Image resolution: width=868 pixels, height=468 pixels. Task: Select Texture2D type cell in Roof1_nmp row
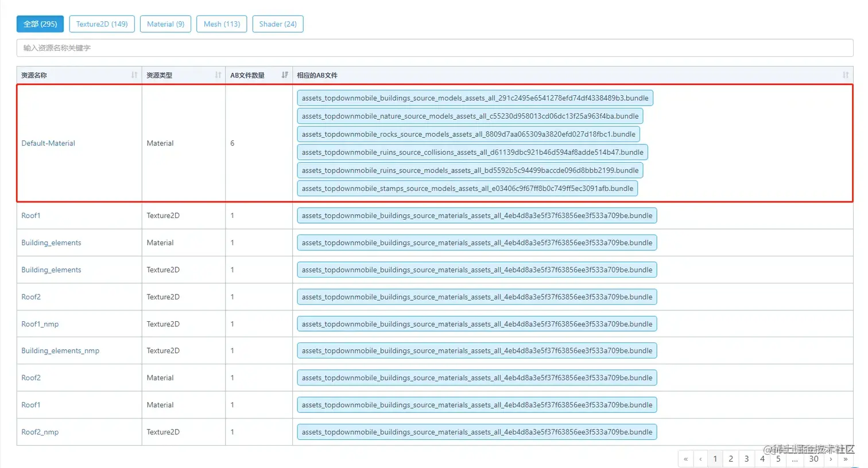tap(184, 324)
